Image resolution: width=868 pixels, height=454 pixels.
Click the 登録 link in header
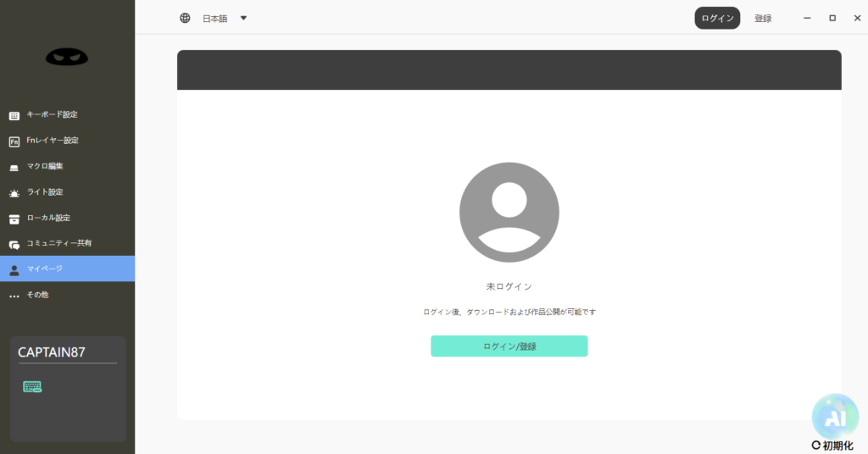coord(763,18)
